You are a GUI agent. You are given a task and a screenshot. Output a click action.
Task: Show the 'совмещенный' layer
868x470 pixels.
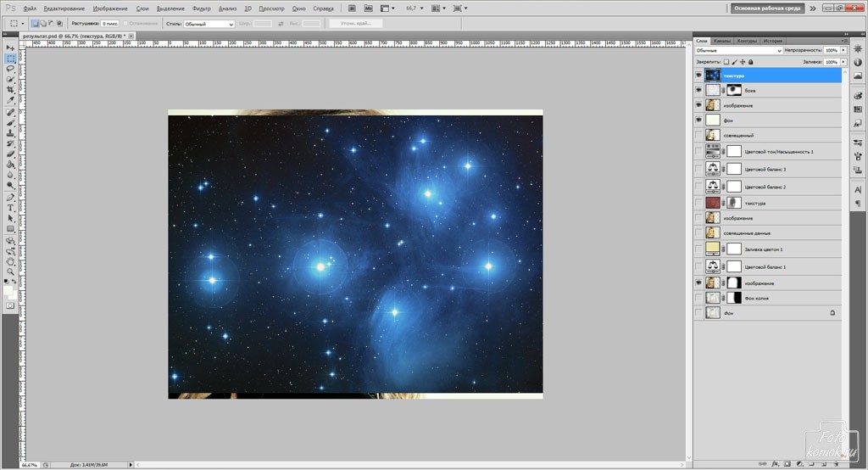point(698,135)
